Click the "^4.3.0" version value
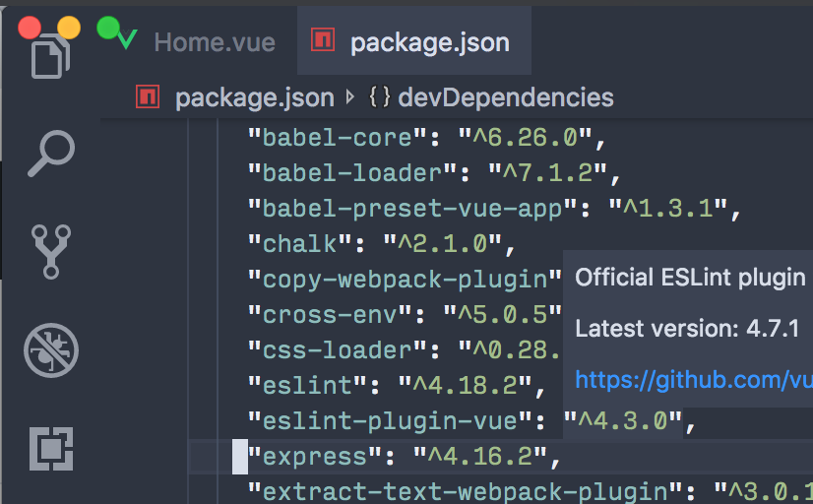 click(x=623, y=421)
